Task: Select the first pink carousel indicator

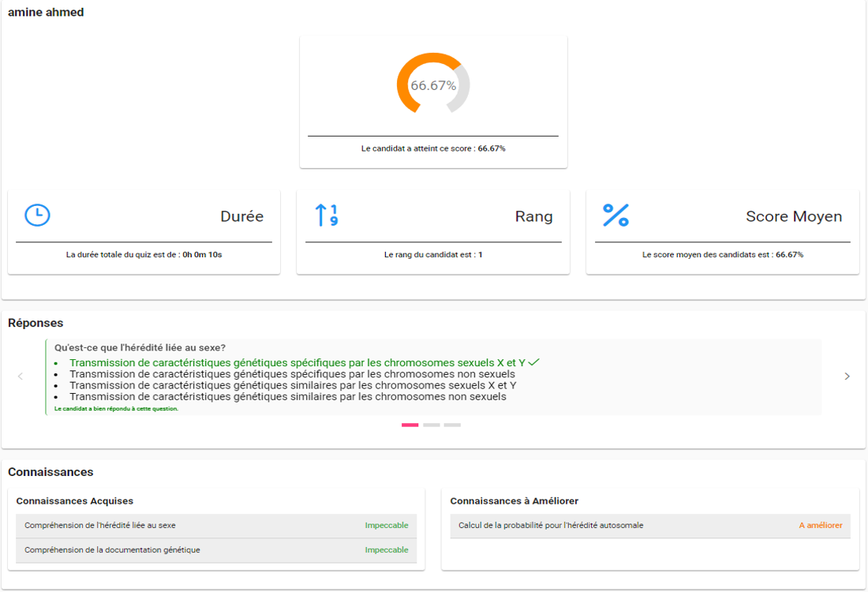Action: [410, 425]
